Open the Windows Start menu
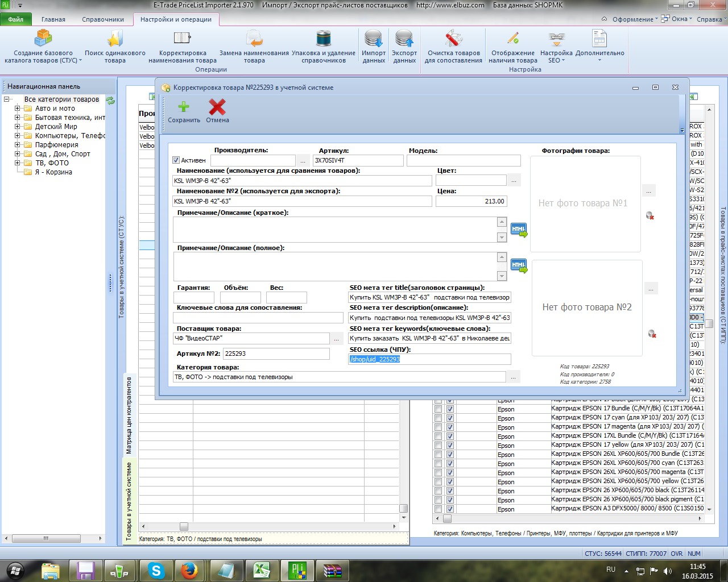 (x=16, y=570)
